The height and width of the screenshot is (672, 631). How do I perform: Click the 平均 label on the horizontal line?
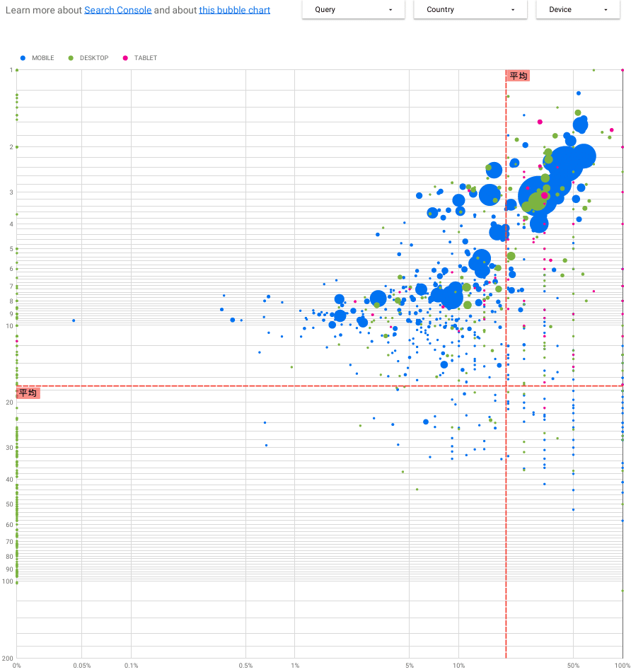pos(28,393)
